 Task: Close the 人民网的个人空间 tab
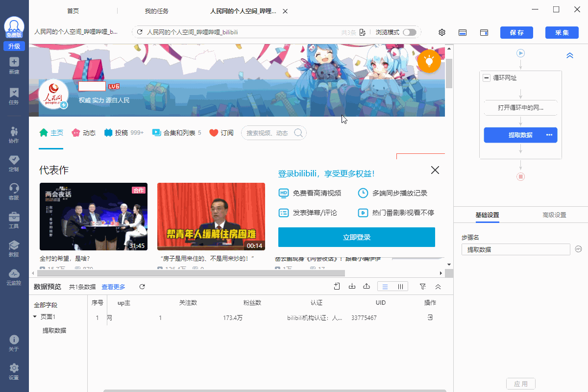[x=285, y=11]
